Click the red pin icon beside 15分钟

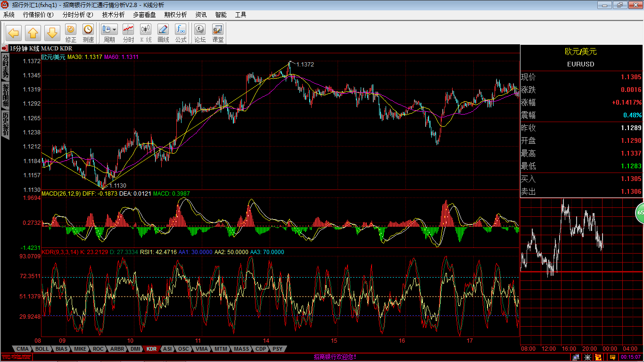pos(4,48)
